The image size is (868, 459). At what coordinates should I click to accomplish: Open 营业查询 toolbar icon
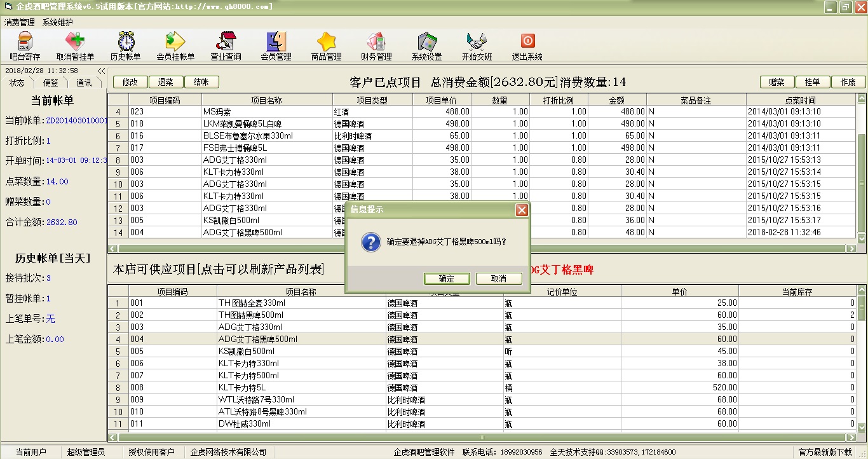pos(226,46)
